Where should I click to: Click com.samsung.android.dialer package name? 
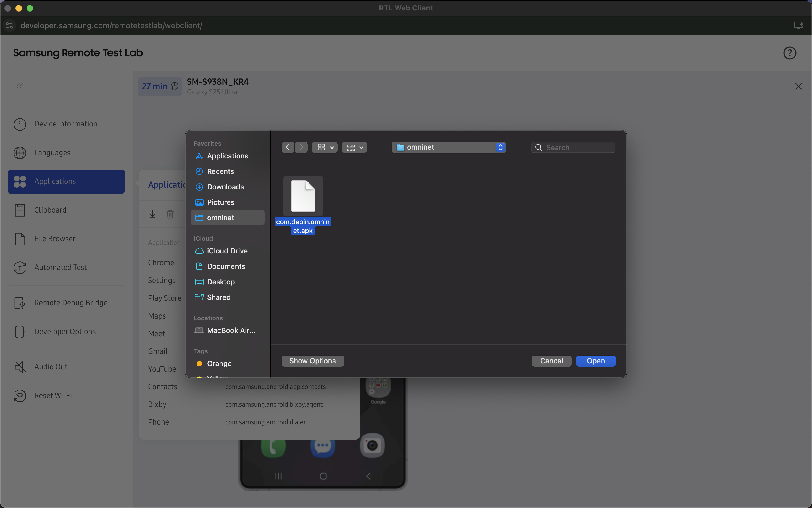265,422
